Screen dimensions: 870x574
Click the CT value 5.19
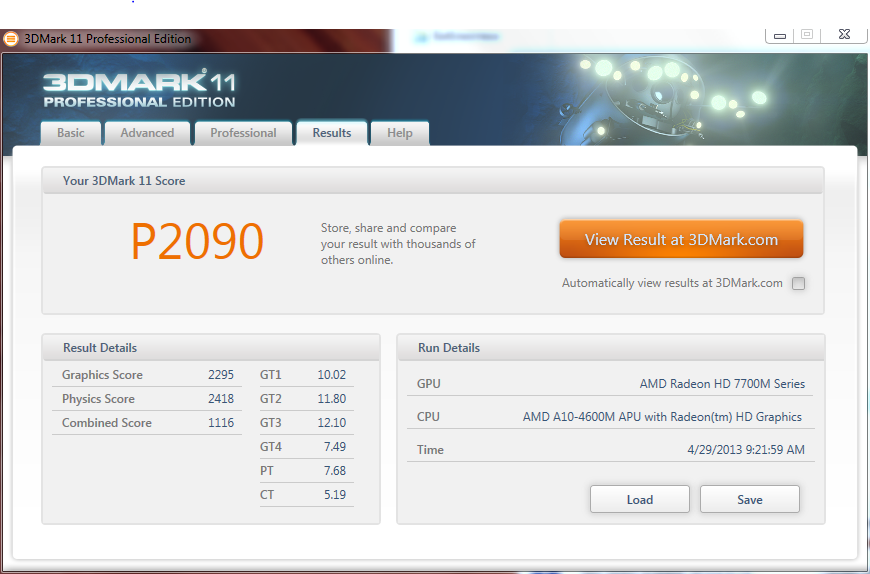click(335, 495)
